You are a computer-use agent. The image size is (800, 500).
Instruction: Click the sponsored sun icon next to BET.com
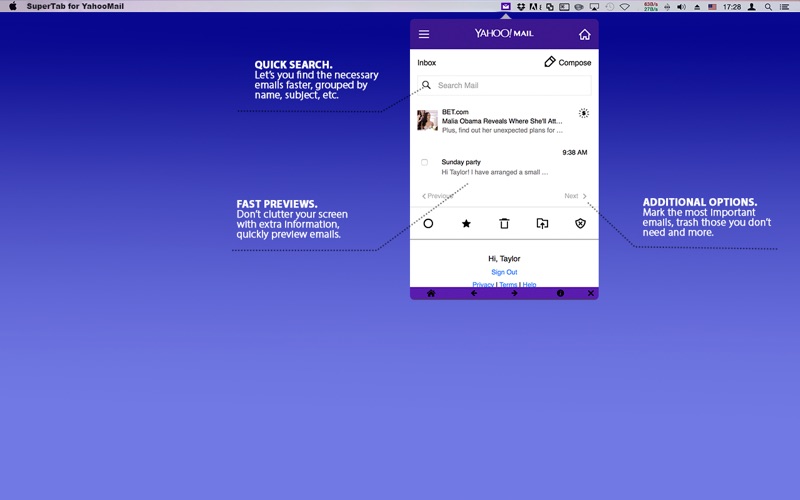tap(584, 113)
